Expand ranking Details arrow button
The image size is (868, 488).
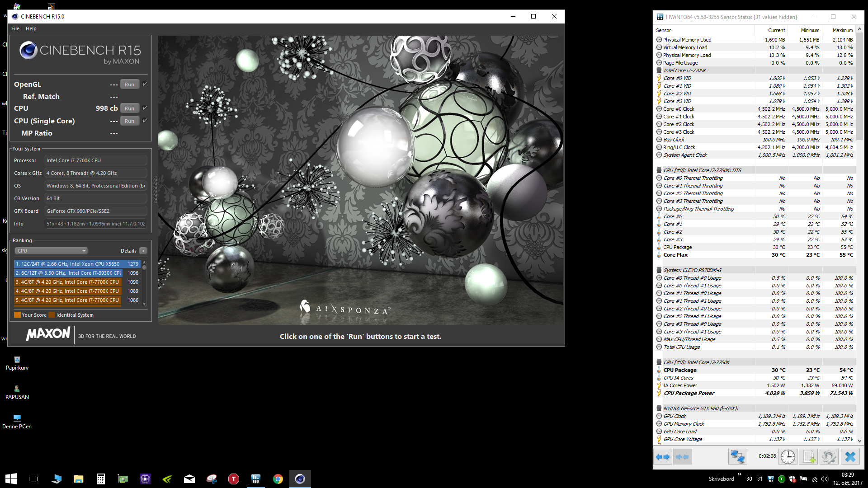pos(143,251)
